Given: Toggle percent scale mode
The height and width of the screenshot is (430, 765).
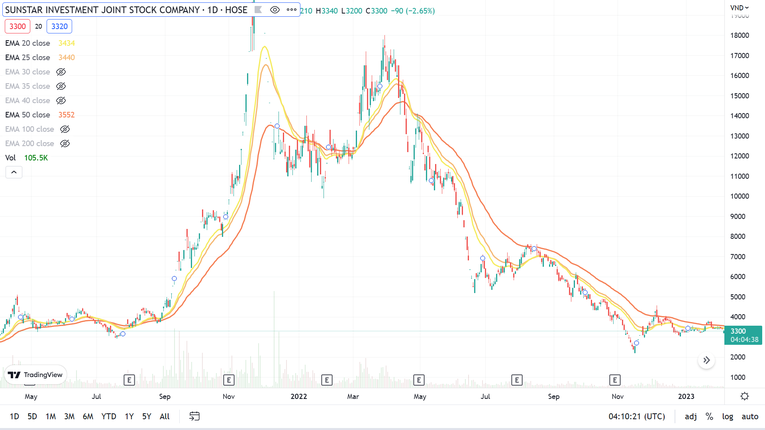Looking at the screenshot, I should click(x=709, y=416).
